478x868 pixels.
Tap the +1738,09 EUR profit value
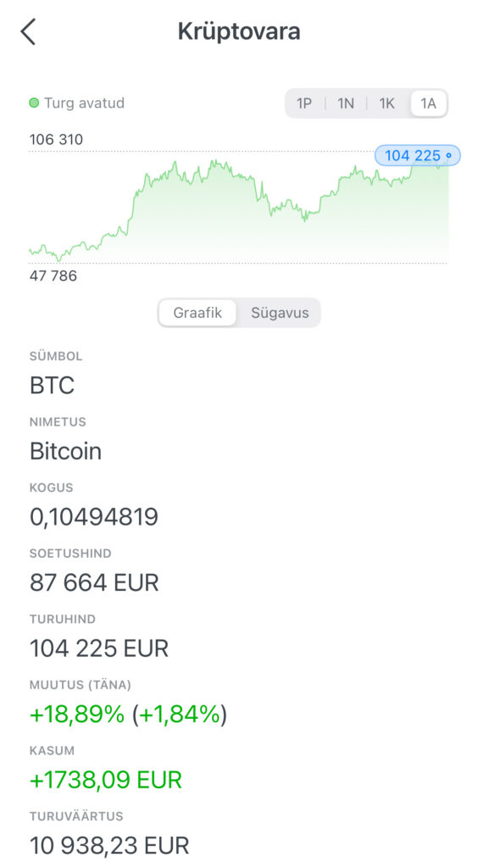(106, 780)
